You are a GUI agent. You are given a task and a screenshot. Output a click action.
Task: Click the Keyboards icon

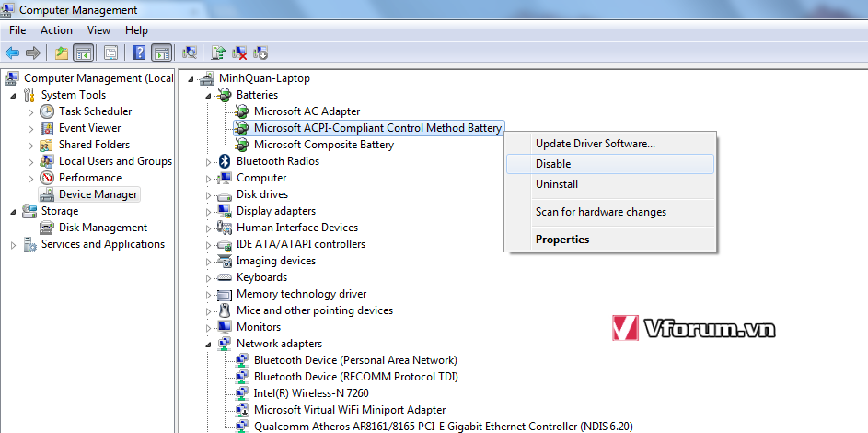tap(225, 277)
